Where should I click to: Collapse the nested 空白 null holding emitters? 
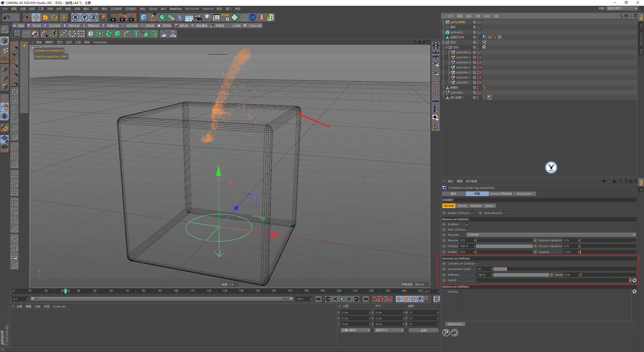[x=446, y=47]
